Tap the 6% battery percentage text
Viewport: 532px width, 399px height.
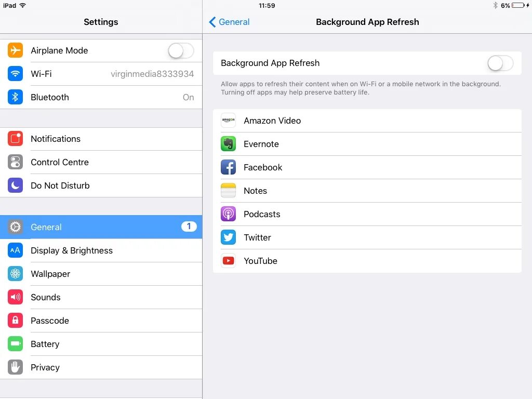[505, 5]
